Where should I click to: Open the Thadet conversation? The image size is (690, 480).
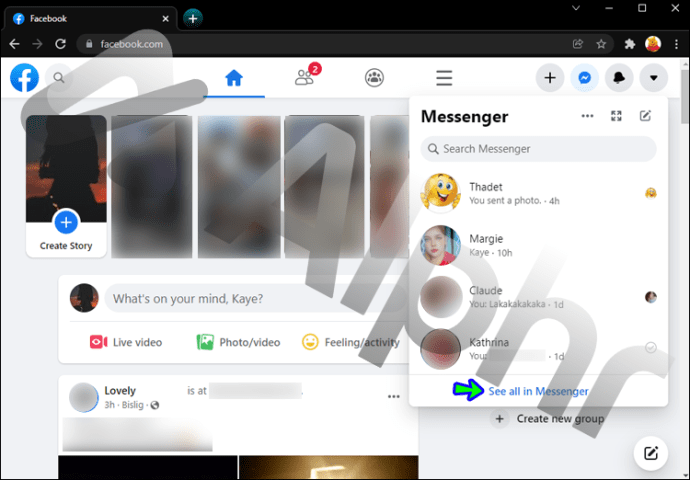click(x=538, y=193)
